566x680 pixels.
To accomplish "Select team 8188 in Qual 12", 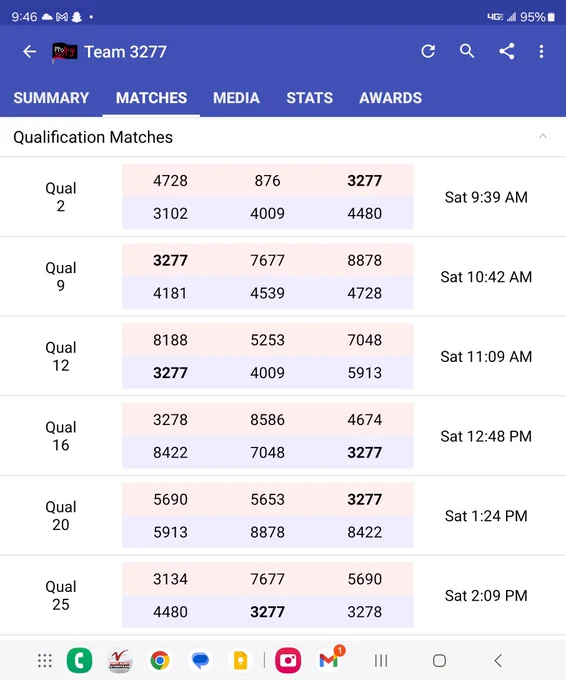I will 170,340.
